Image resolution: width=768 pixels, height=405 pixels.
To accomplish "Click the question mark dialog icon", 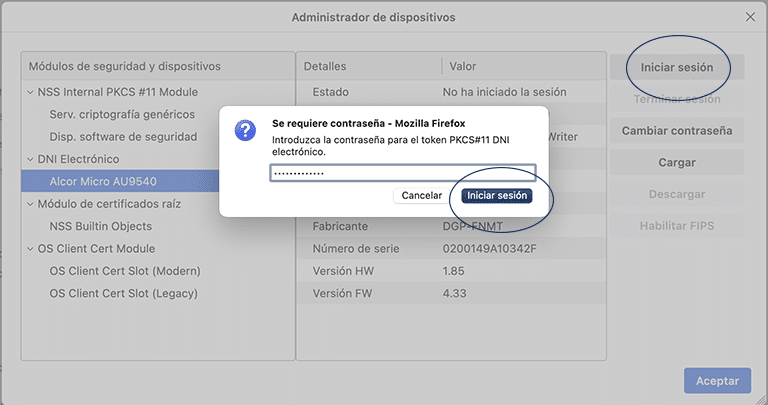I will click(x=245, y=130).
